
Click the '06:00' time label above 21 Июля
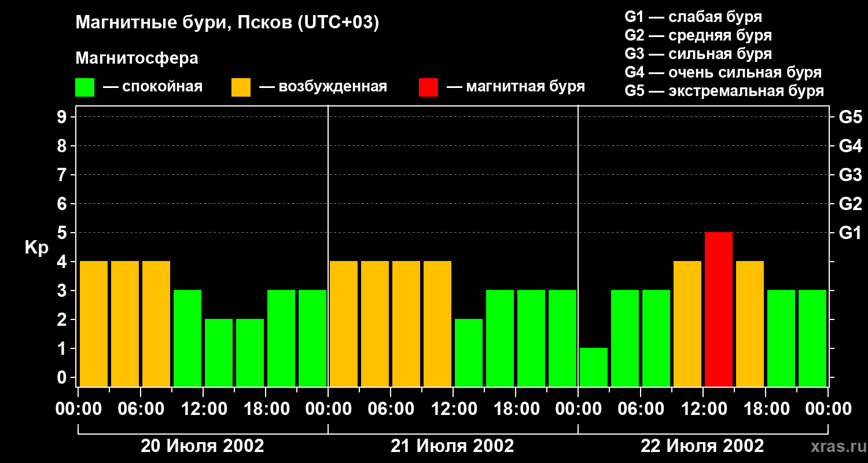390,409
